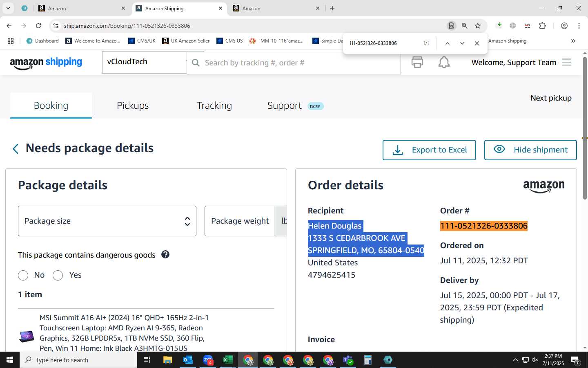Open the UK Amazon Seller bookmark
The image size is (588, 368).
click(186, 41)
